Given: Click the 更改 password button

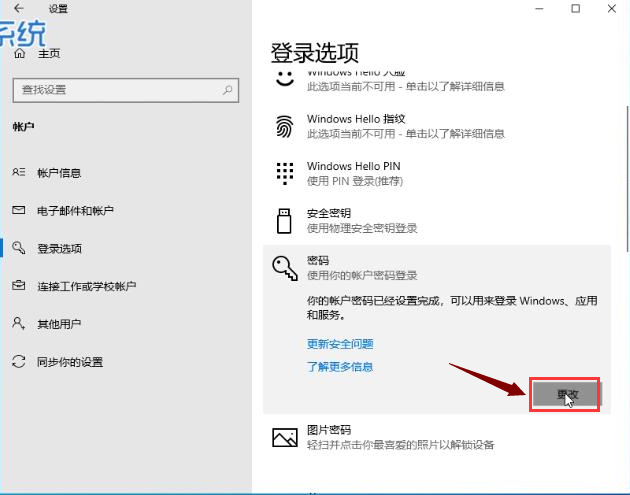Looking at the screenshot, I should tap(565, 394).
